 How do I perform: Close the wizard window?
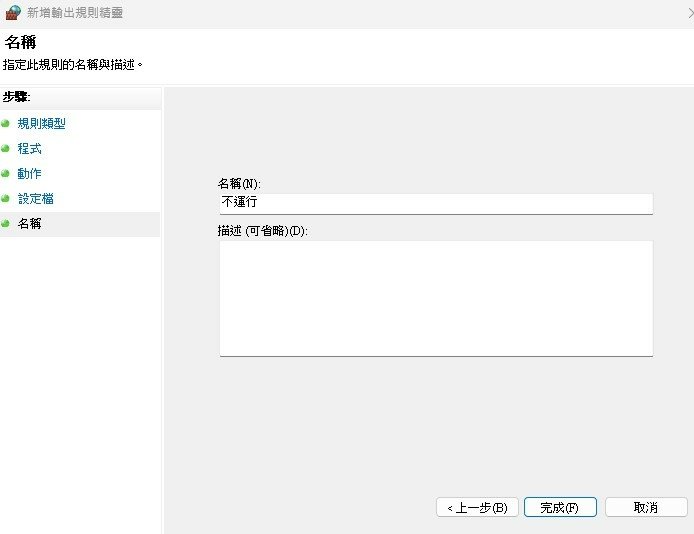tap(690, 13)
